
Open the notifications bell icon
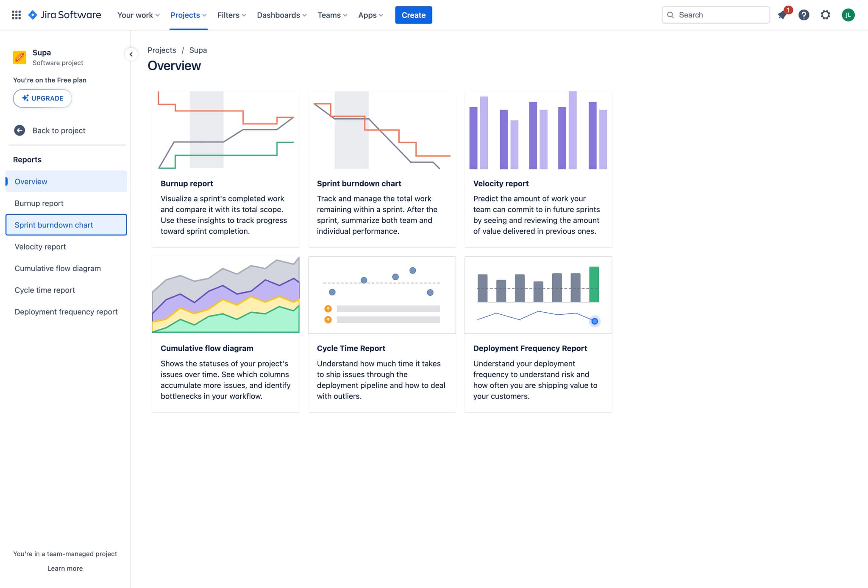782,15
